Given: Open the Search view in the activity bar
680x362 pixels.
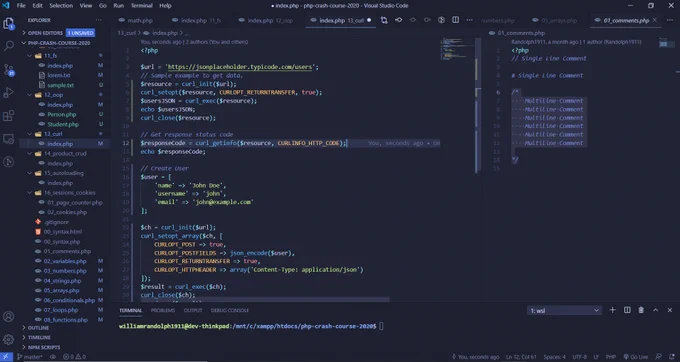Looking at the screenshot, I should tap(9, 46).
